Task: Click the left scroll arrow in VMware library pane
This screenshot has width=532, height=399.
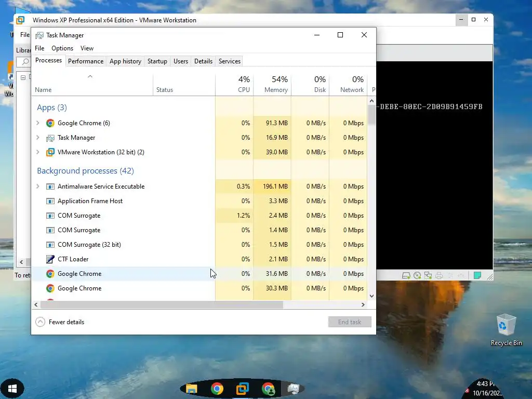Action: point(21,262)
